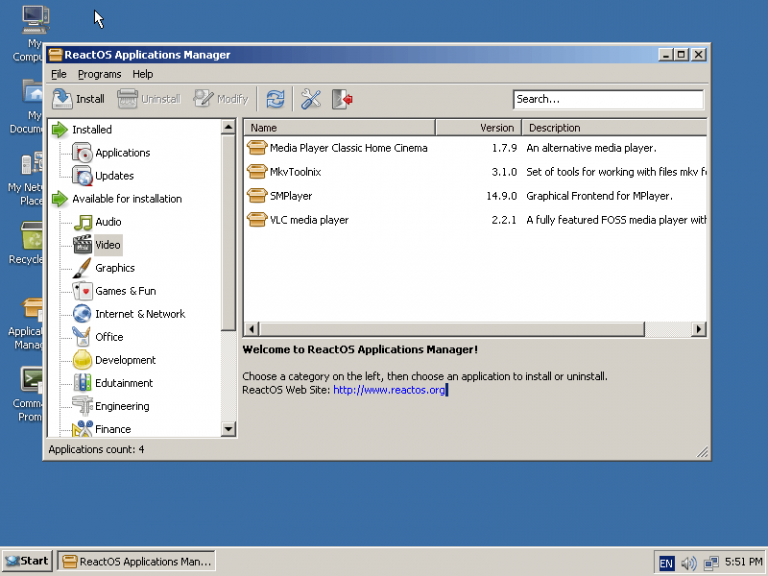The image size is (768, 576).
Task: Select the Graphics category
Action: coord(114,268)
